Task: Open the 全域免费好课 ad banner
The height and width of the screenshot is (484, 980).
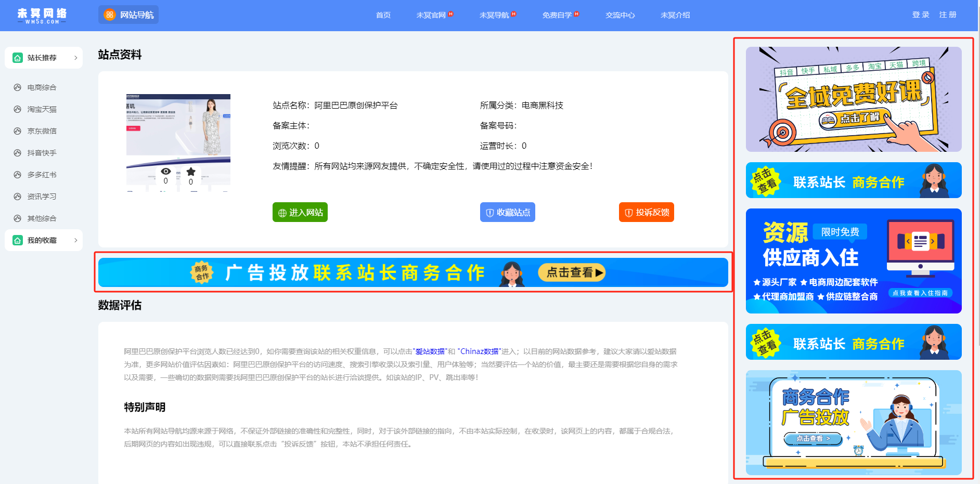Action: (x=854, y=99)
